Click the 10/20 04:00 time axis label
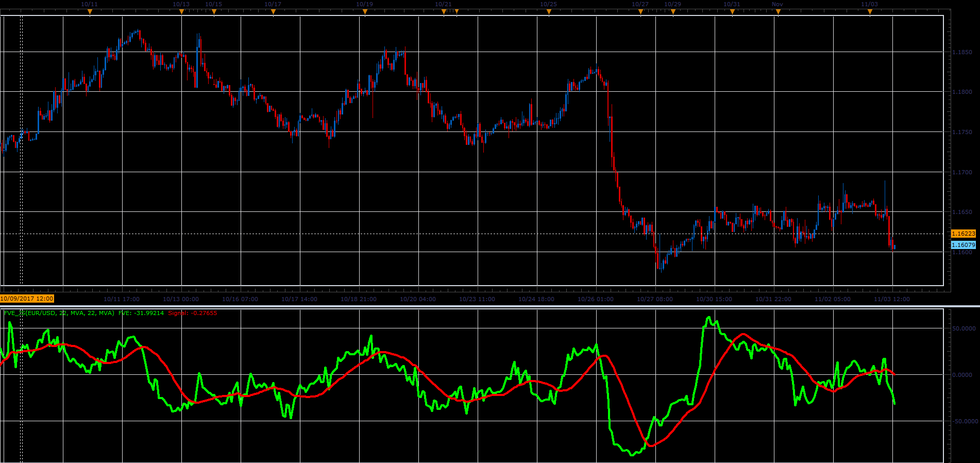The image size is (980, 463). tap(418, 299)
